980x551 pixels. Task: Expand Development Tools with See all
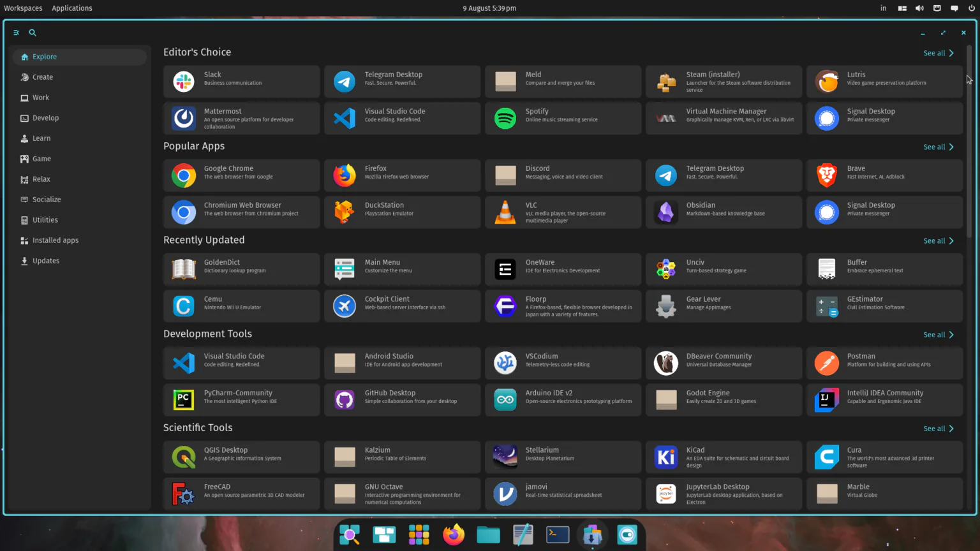tap(939, 335)
